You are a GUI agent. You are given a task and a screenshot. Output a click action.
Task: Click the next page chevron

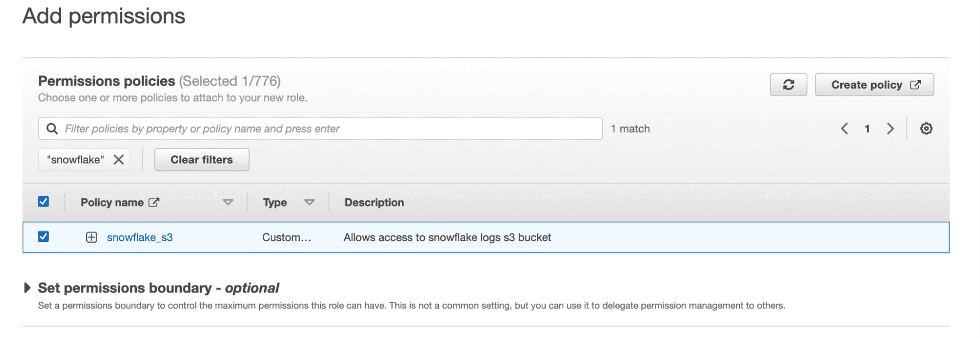point(890,129)
